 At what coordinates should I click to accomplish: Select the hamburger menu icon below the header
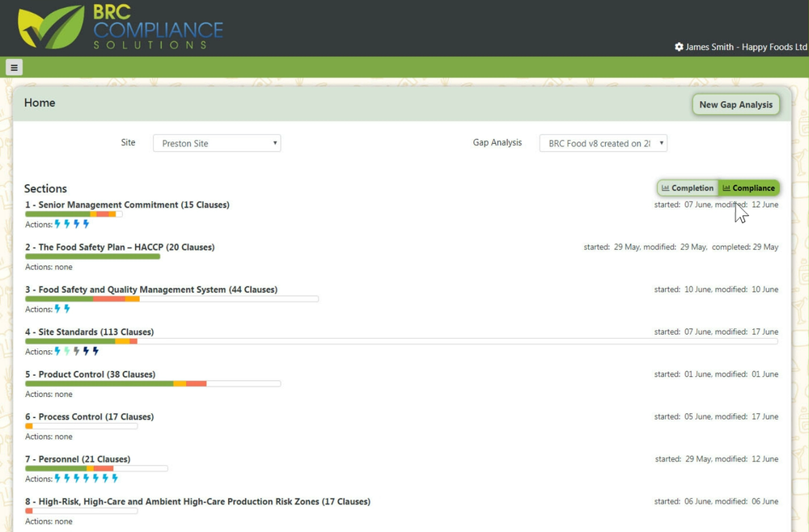click(13, 67)
